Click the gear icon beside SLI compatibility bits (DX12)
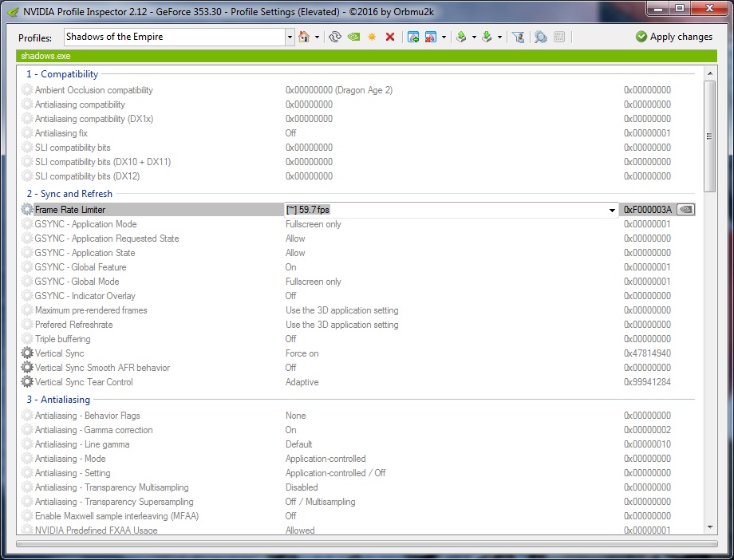 (27, 176)
